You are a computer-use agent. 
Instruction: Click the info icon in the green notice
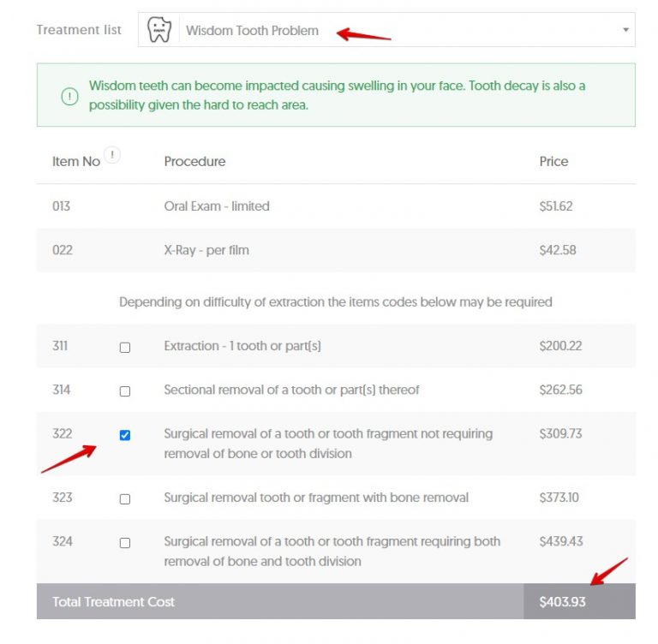point(69,96)
